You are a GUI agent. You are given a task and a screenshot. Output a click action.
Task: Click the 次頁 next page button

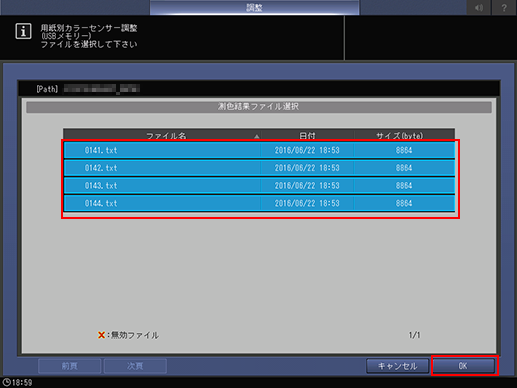[135, 366]
